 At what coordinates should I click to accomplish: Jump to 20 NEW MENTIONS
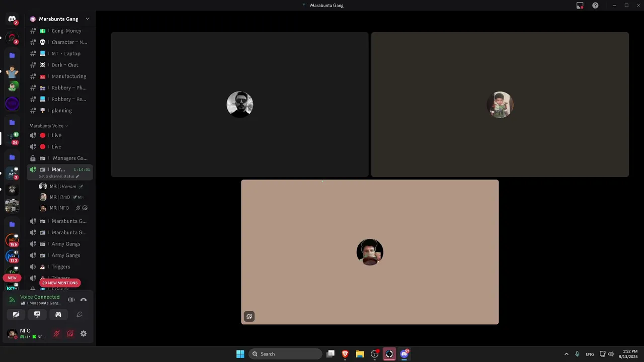pyautogui.click(x=60, y=283)
